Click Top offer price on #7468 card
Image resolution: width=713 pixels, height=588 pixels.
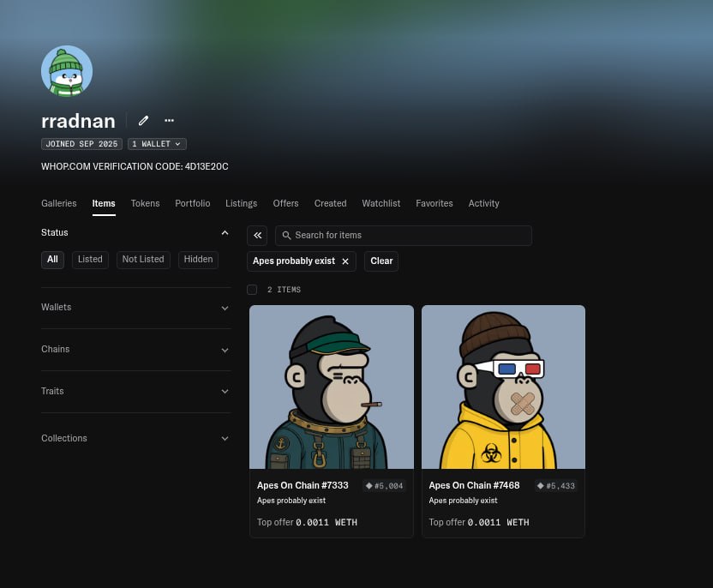pos(479,523)
